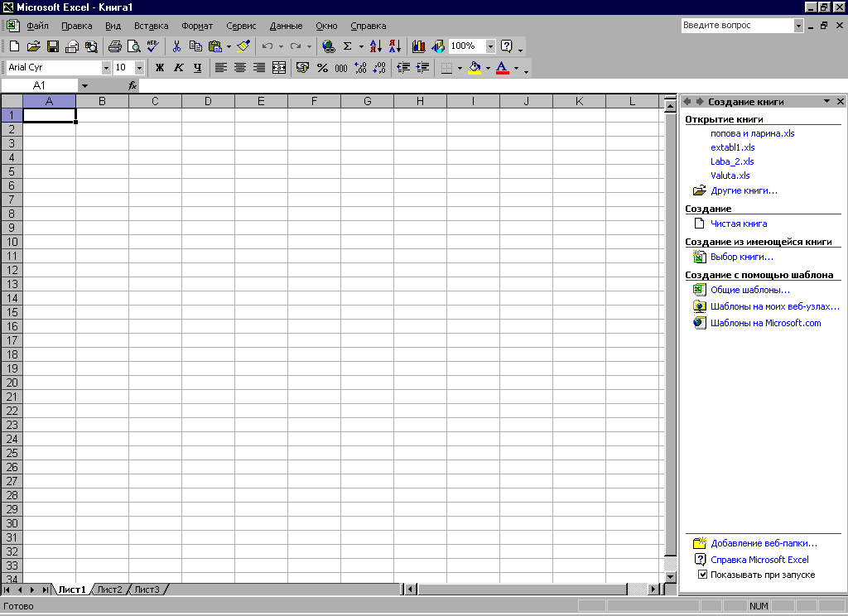Click the Merge and Center icon
This screenshot has height=616, width=848.
tap(279, 68)
